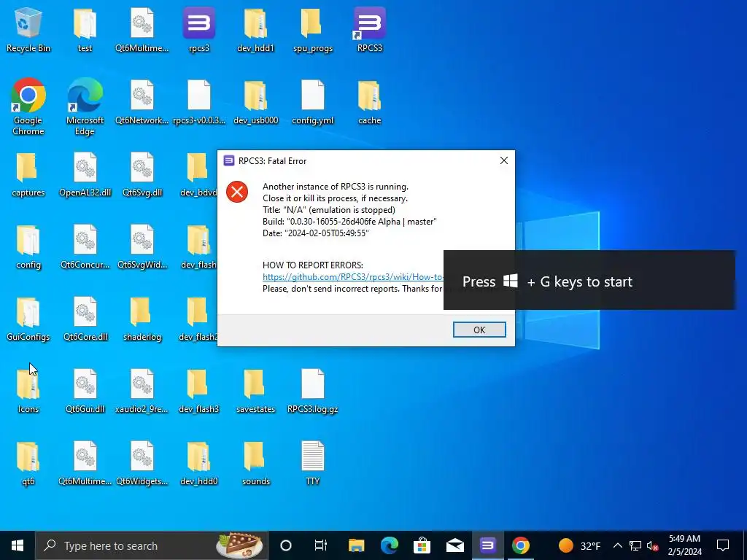Select the test folder on desktop
This screenshot has width=747, height=560.
click(x=85, y=29)
